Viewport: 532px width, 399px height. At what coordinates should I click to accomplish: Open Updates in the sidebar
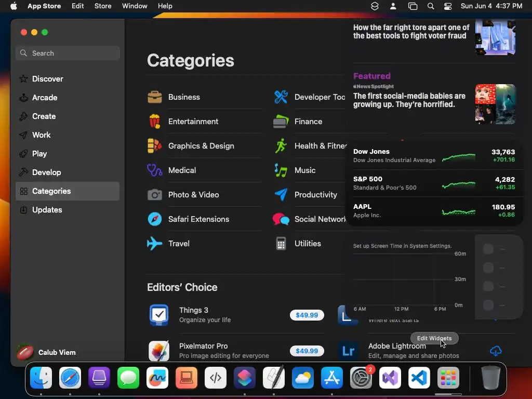pos(68,210)
